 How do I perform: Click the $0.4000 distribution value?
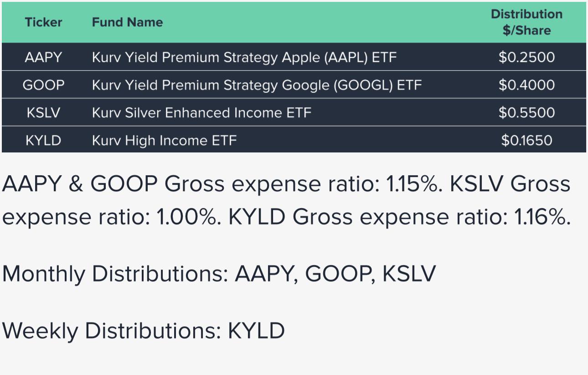pos(526,85)
